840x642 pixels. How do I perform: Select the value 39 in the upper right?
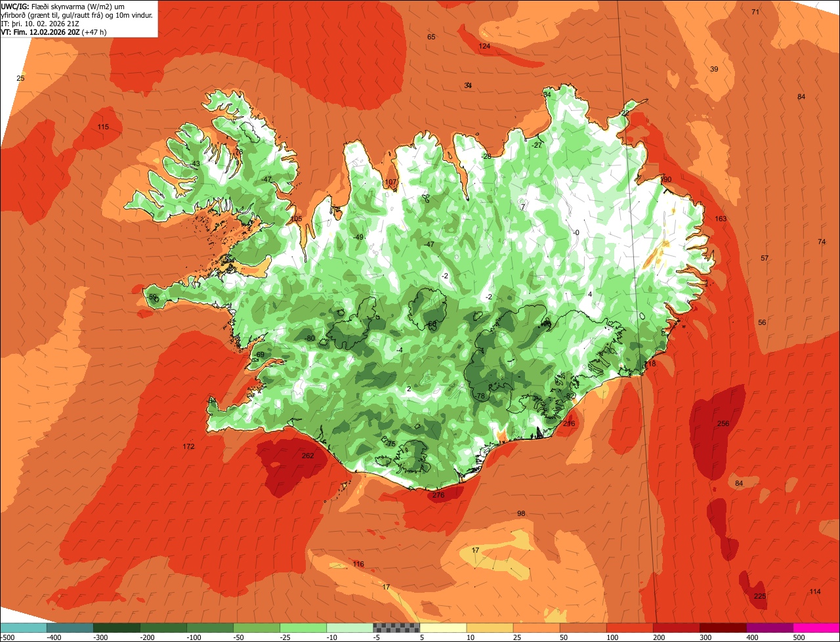(x=714, y=69)
